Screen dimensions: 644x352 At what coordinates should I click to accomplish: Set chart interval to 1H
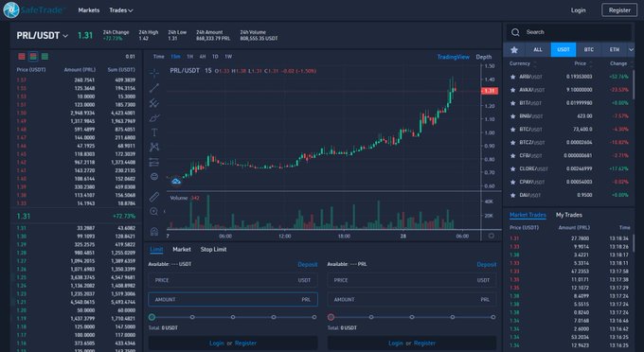pyautogui.click(x=189, y=57)
